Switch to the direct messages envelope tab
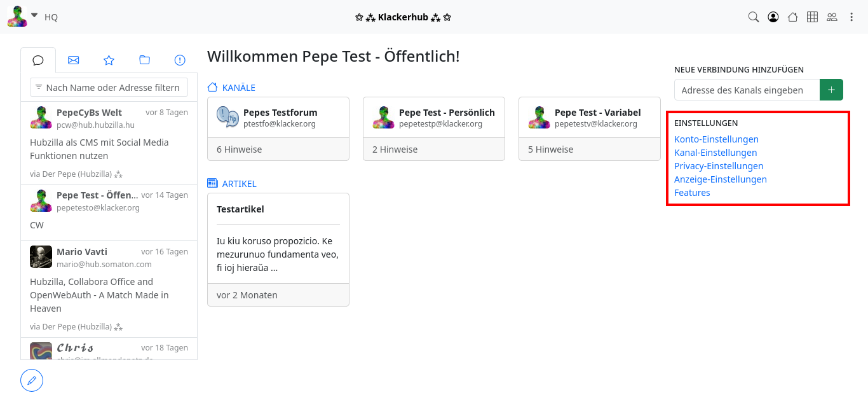Screen dimensions: 868x409 (x=73, y=60)
